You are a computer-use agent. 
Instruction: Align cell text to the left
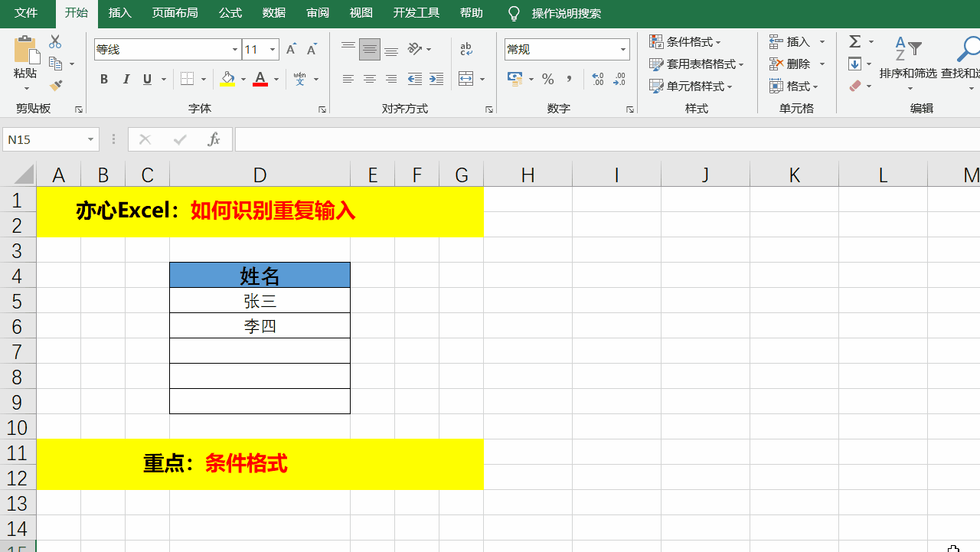click(348, 79)
